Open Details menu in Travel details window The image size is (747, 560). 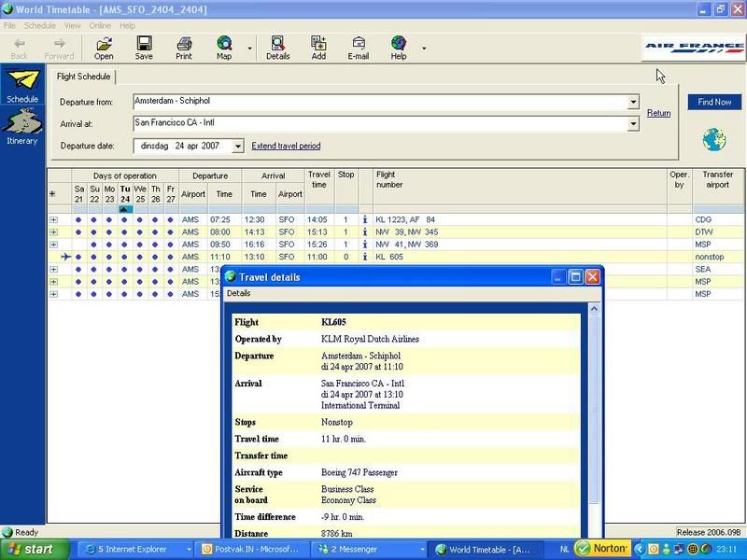tap(239, 293)
